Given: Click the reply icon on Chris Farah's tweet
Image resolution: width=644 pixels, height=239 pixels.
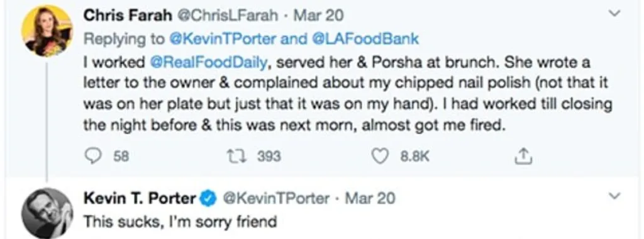Looking at the screenshot, I should coord(92,156).
